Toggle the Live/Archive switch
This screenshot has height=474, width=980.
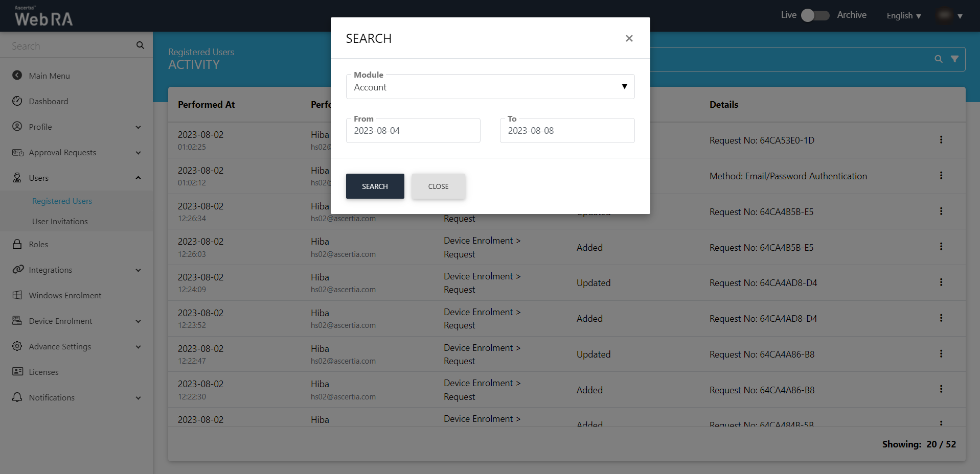(x=815, y=15)
